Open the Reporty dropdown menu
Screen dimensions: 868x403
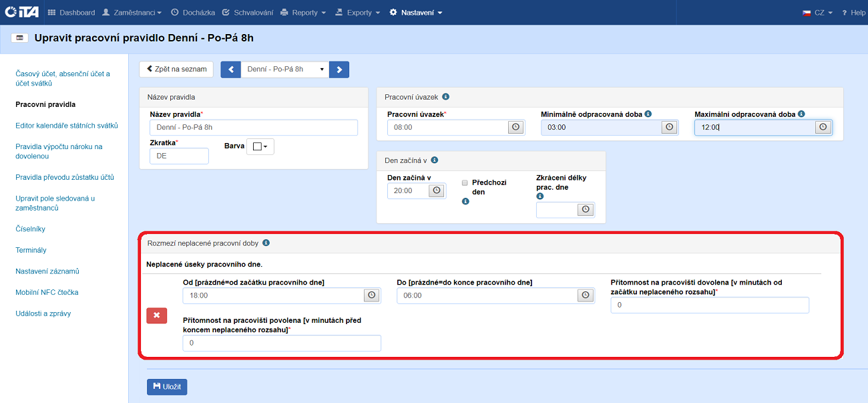(303, 13)
